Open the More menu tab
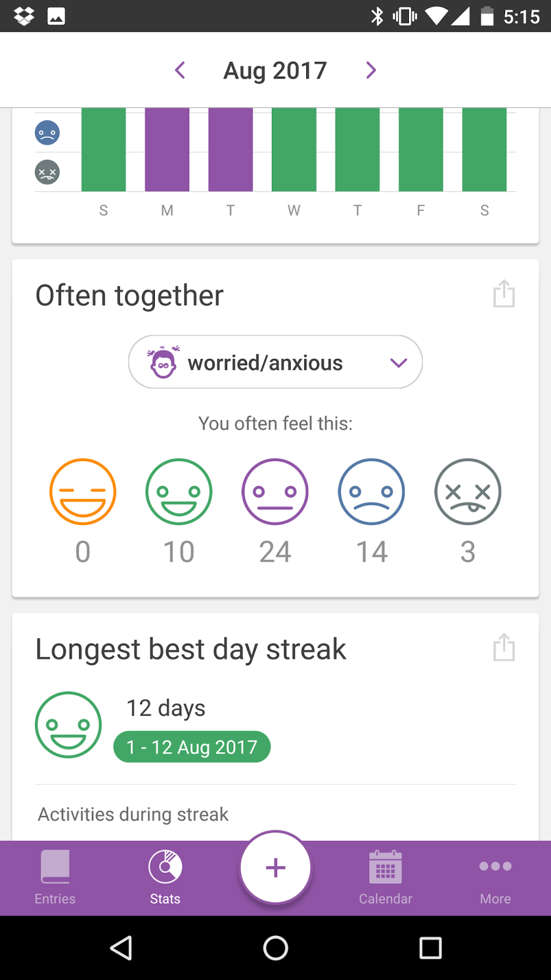Screen dimensions: 551x980 tap(495, 878)
